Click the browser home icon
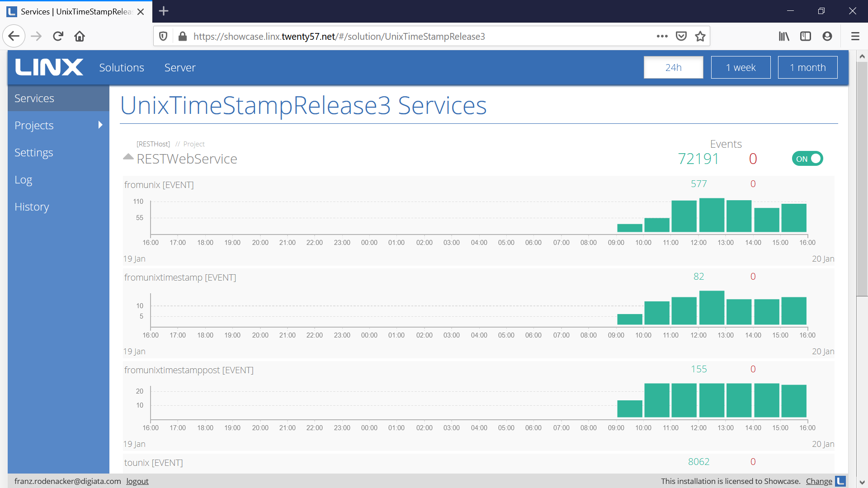 [x=80, y=36]
